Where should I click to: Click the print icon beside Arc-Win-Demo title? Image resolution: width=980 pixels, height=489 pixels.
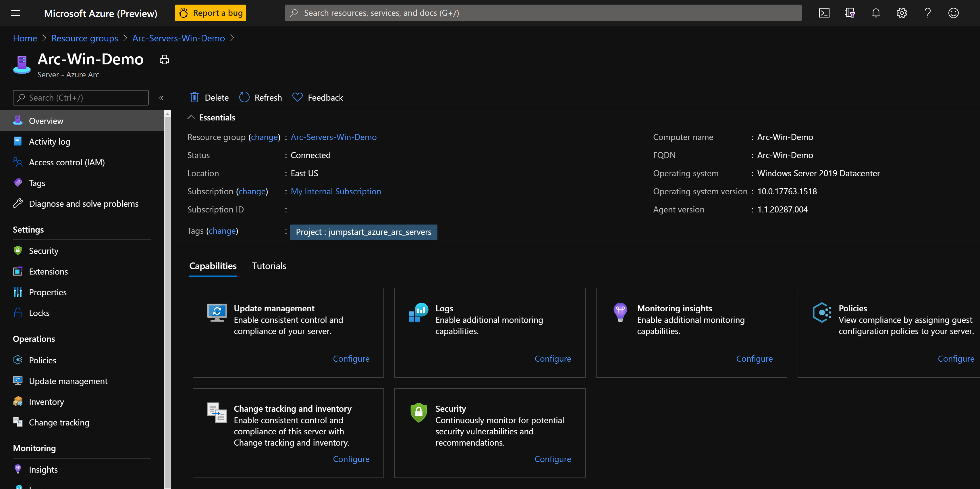click(164, 60)
